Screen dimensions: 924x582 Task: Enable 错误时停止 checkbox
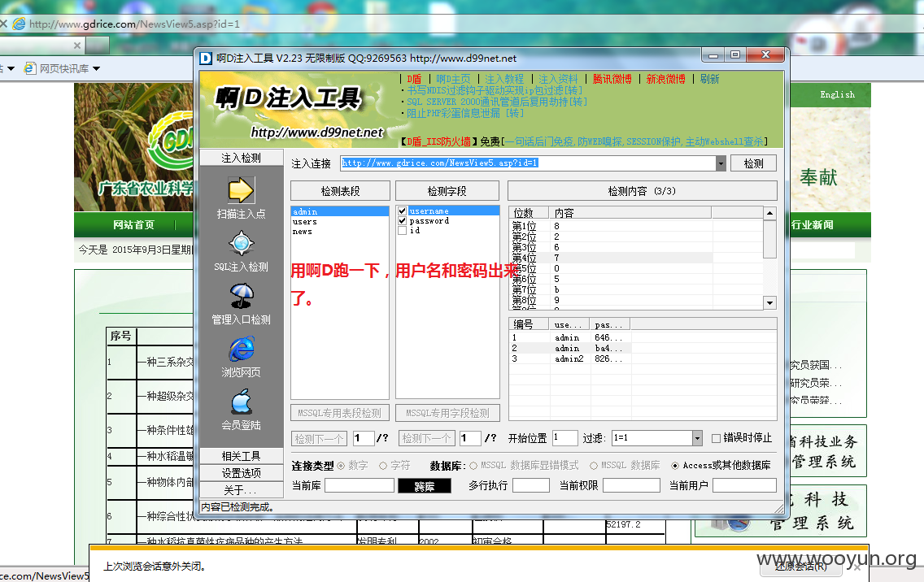point(716,437)
